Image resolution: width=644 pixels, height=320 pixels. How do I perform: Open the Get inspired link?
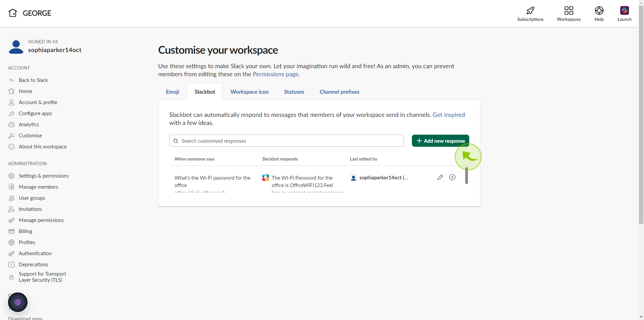[x=449, y=115]
